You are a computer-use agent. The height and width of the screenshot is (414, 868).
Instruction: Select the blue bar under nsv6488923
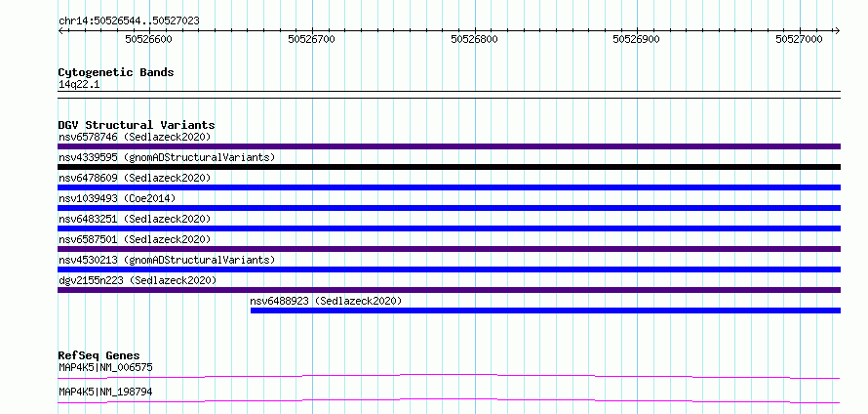click(x=545, y=310)
